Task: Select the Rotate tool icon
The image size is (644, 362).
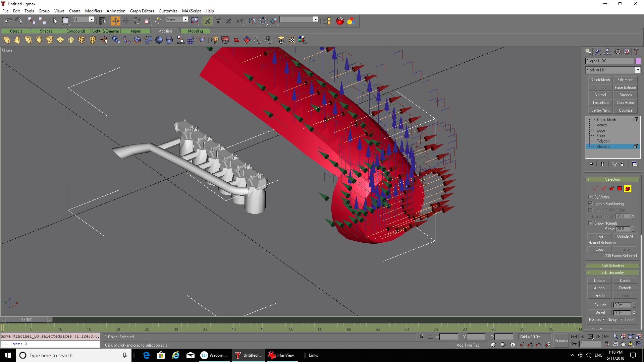Action: (137, 21)
